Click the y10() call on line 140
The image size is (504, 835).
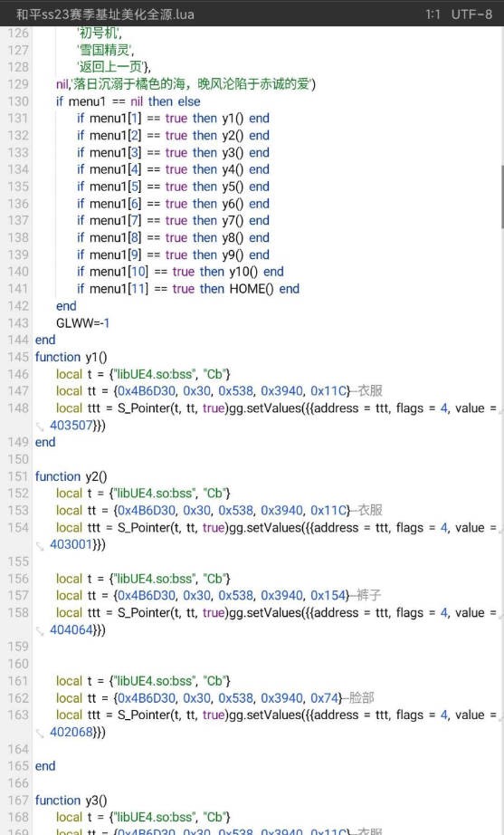point(243,272)
